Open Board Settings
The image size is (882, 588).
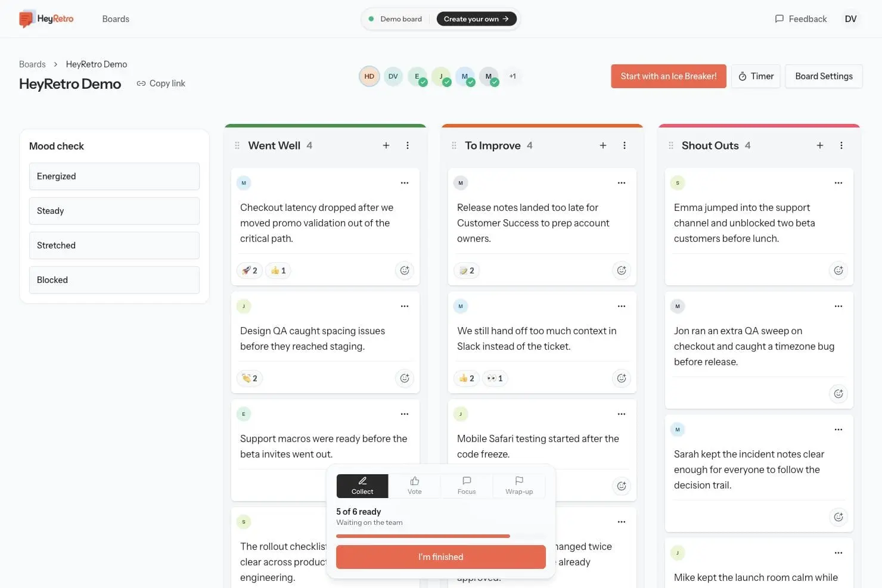824,76
